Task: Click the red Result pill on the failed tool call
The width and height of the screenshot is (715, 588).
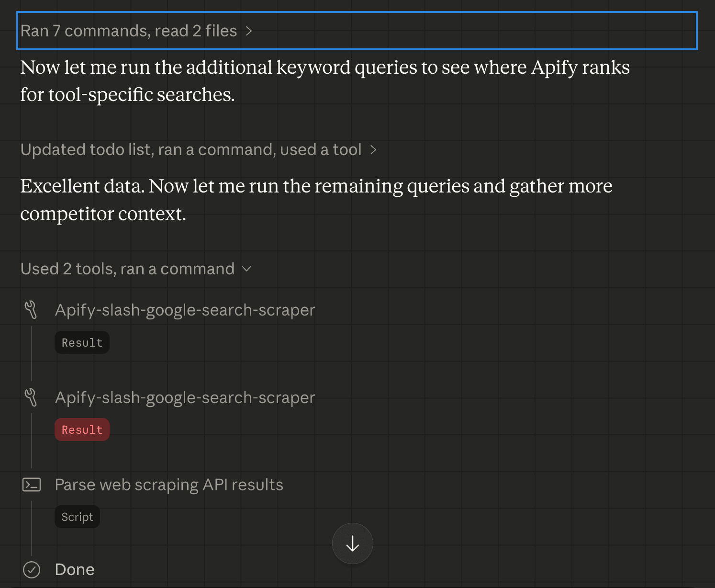Action: [82, 429]
